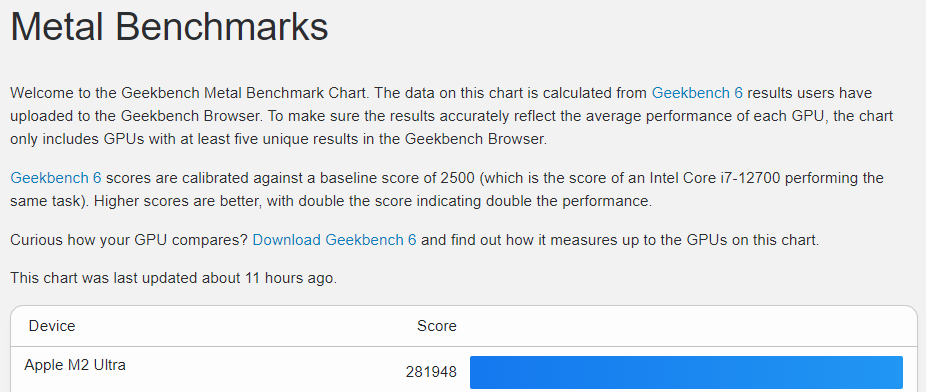Viewport: 926px width, 392px height.
Task: Click 'find out how it measures up' text
Action: 532,240
